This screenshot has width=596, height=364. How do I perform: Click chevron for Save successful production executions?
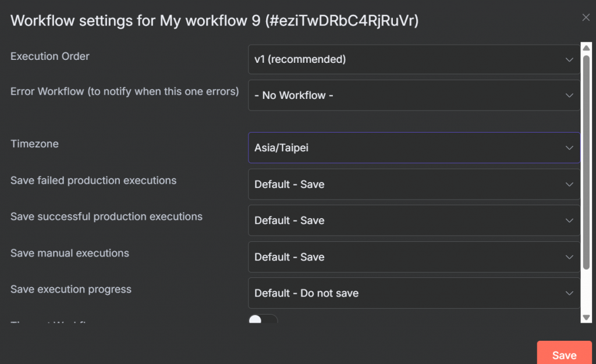pos(569,220)
